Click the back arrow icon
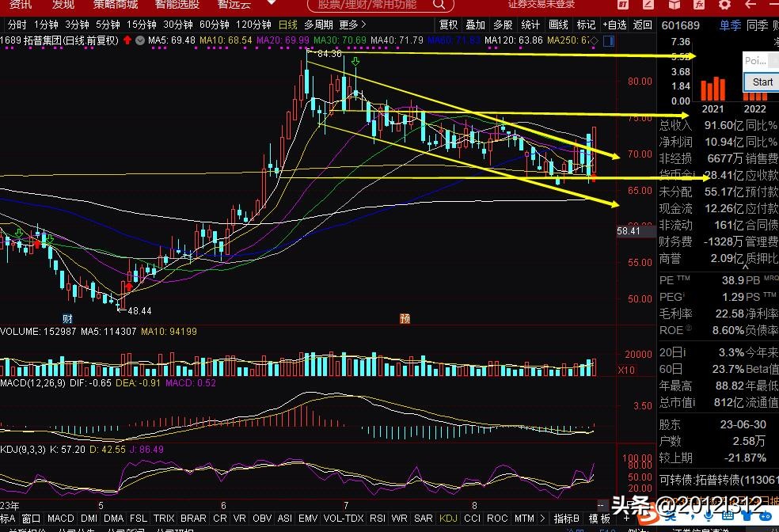Viewport: 779px width, 532px height. pos(750,5)
